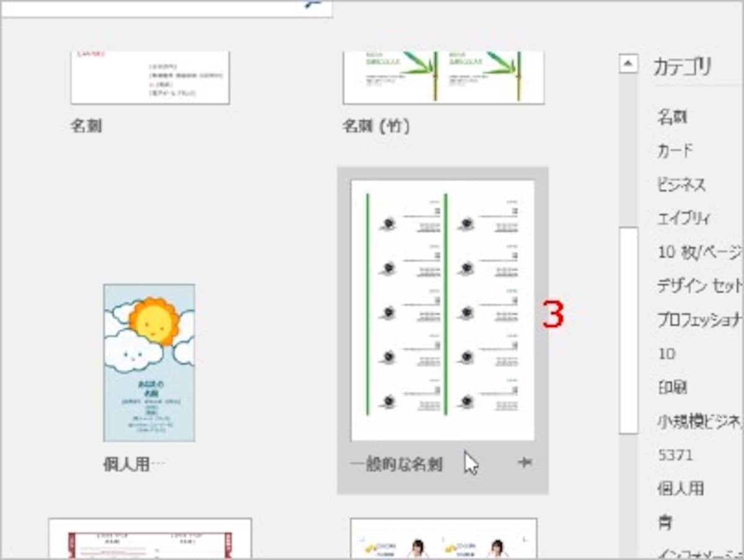The width and height of the screenshot is (744, 560).
Task: Filter by 5371 category
Action: (675, 456)
